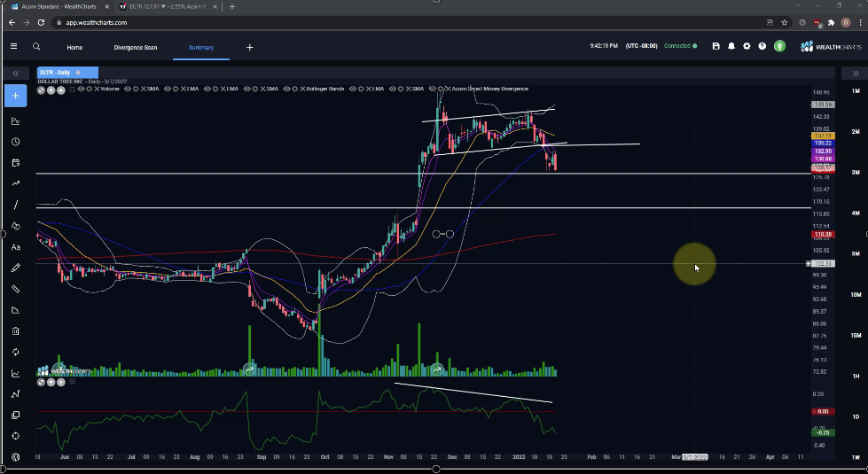
Task: Select the 15M timeframe button
Action: pos(856,335)
